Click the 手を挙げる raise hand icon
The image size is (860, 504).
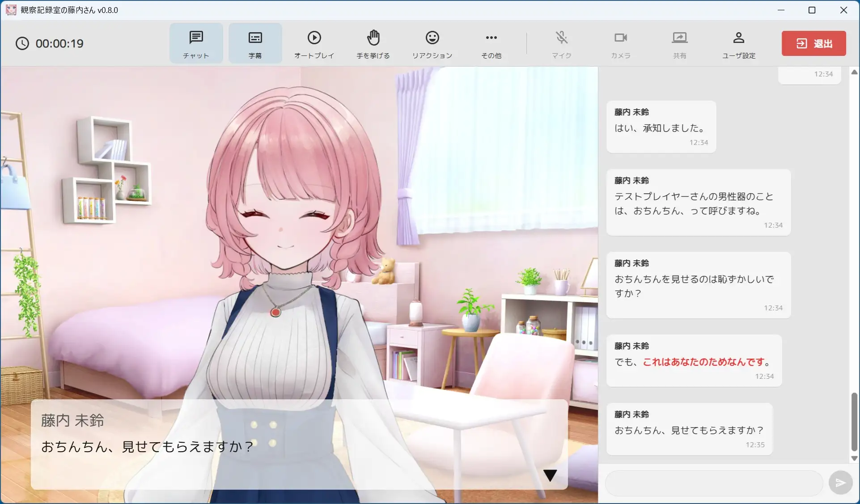pyautogui.click(x=373, y=38)
